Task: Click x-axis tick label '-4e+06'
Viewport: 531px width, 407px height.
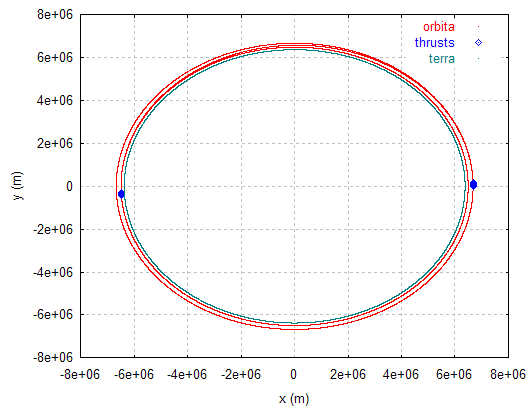Action: coord(187,374)
